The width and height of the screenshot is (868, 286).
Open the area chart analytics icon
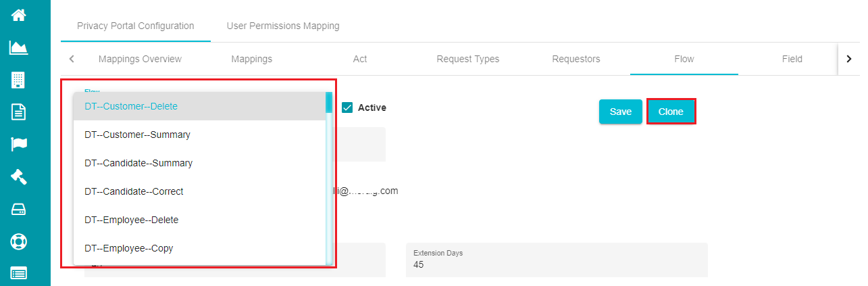[x=19, y=47]
